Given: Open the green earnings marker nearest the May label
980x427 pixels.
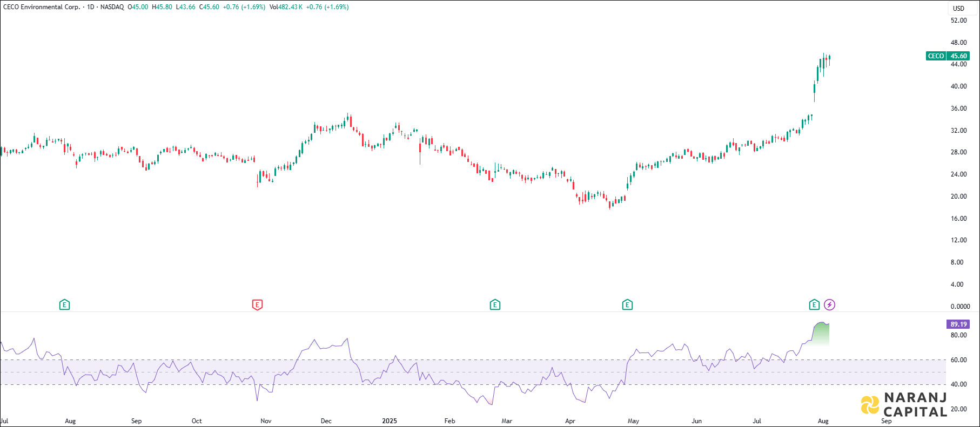Looking at the screenshot, I should 627,305.
